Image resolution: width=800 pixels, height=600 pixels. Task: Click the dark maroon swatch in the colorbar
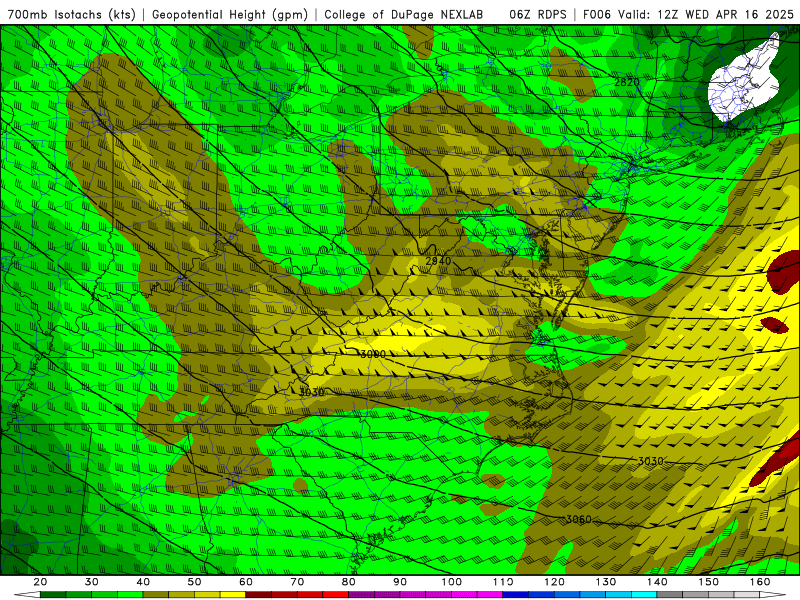click(x=259, y=595)
